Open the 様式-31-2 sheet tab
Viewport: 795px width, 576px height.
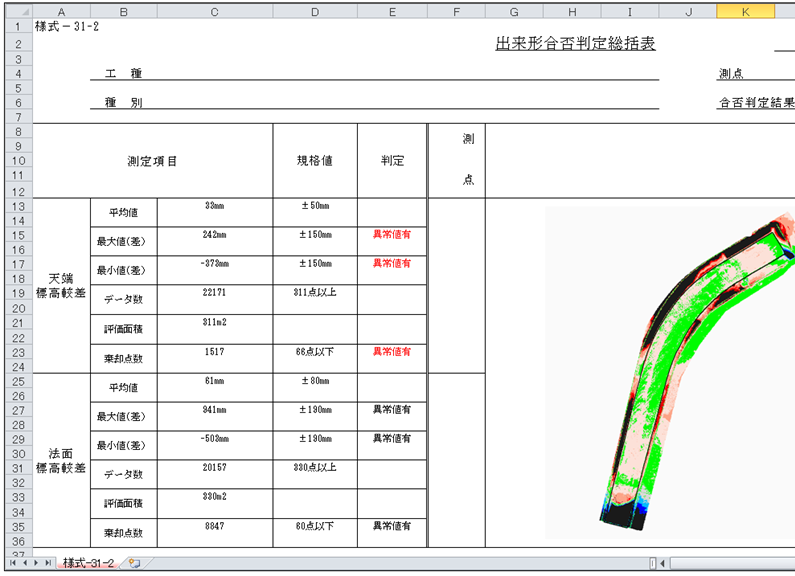point(88,563)
